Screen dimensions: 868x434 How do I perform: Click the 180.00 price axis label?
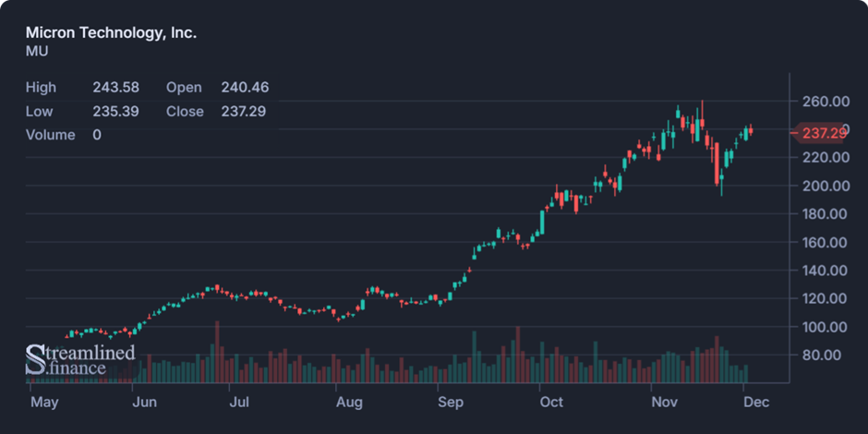826,214
